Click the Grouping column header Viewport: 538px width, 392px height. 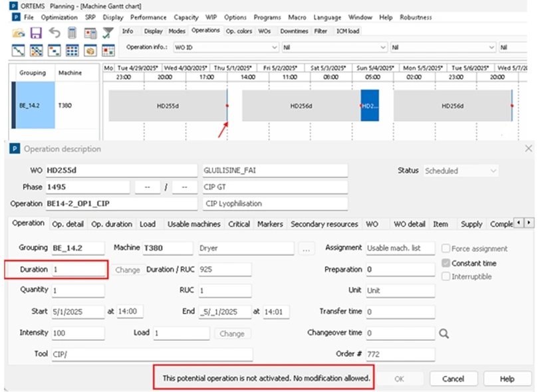pyautogui.click(x=33, y=72)
